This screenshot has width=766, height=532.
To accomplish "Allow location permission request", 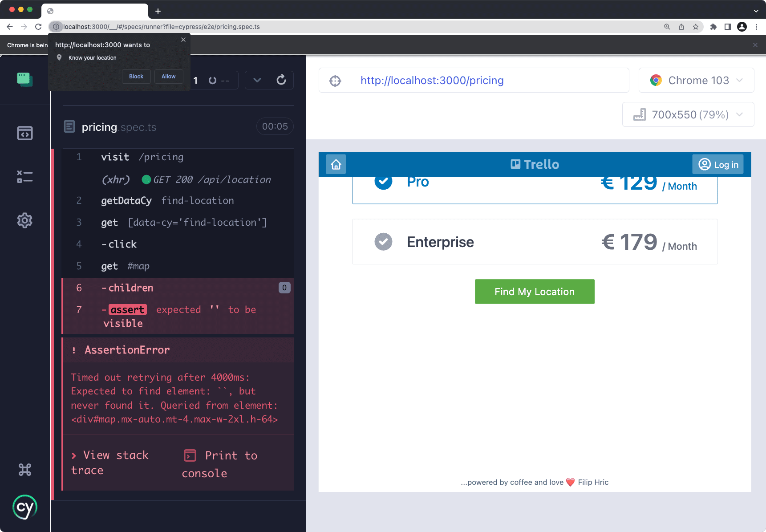I will click(169, 77).
